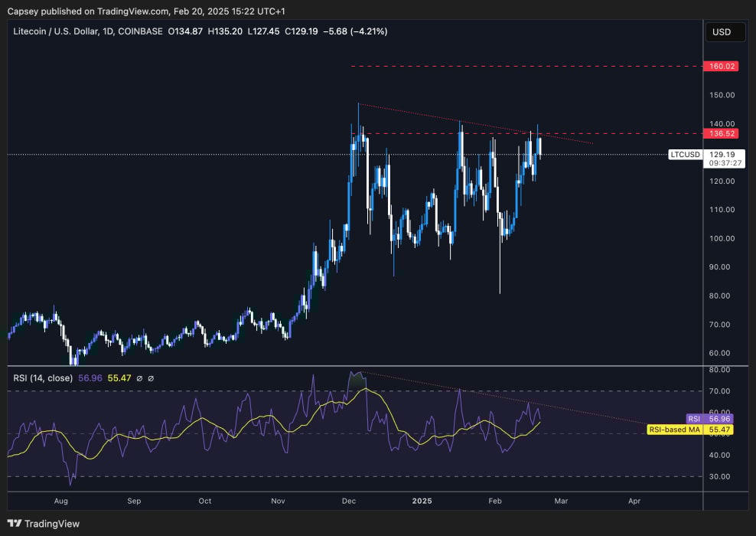Click the Feb label on the time axis

click(x=494, y=501)
